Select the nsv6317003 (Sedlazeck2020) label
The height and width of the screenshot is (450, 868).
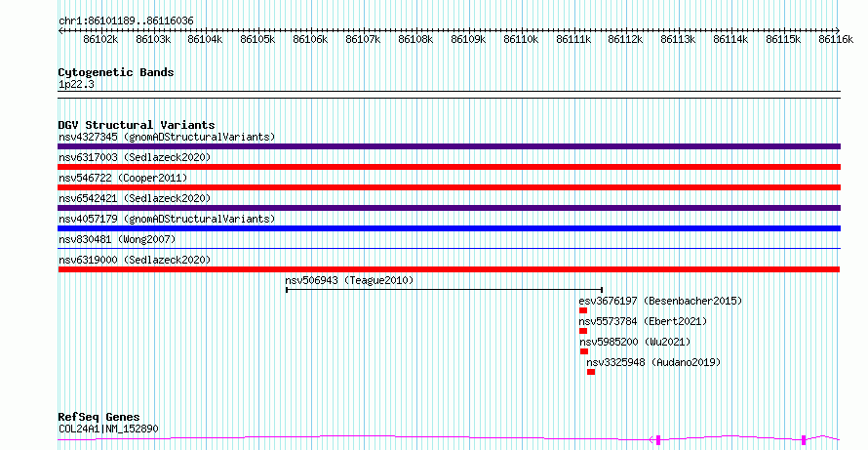[x=135, y=157]
